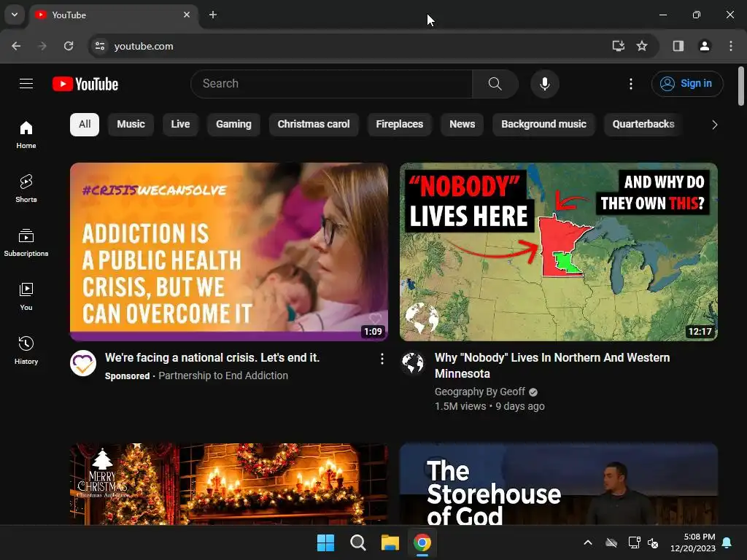Open History from the sidebar
Screen dimensions: 747x560
click(26, 350)
